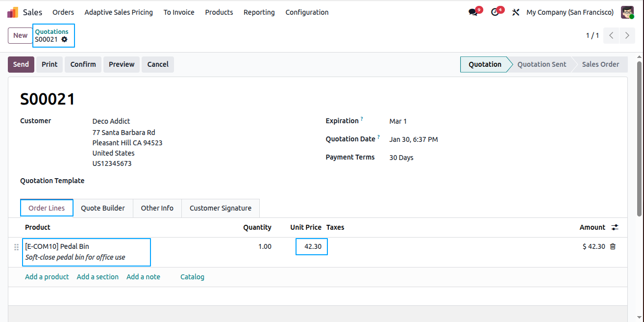Viewport: 644px width, 322px height.
Task: Click Add a section link
Action: click(x=98, y=277)
